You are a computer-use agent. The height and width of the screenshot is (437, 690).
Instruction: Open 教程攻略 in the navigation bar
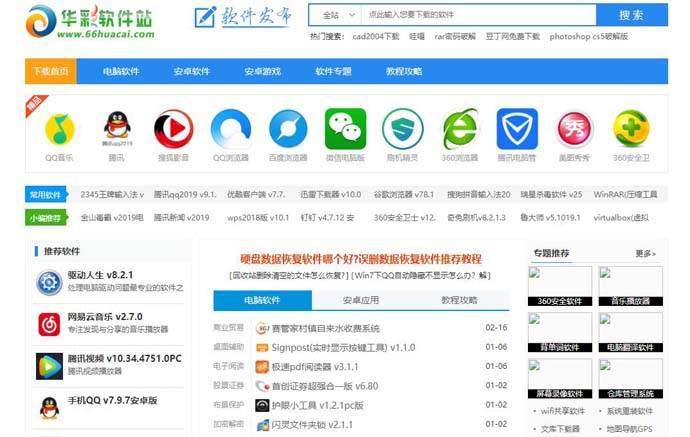[404, 71]
